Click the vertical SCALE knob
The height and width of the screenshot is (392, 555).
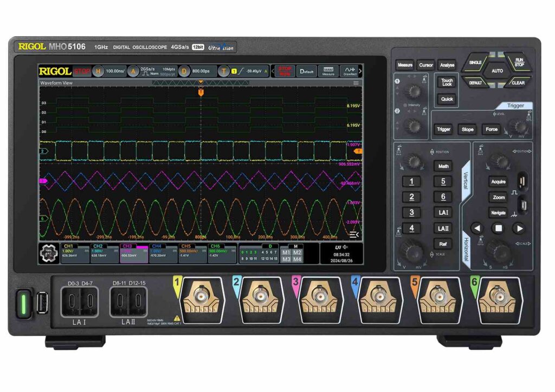tap(412, 251)
